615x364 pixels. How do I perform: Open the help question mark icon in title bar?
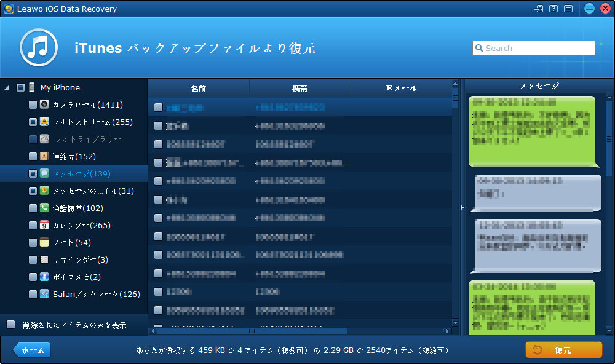click(x=553, y=9)
